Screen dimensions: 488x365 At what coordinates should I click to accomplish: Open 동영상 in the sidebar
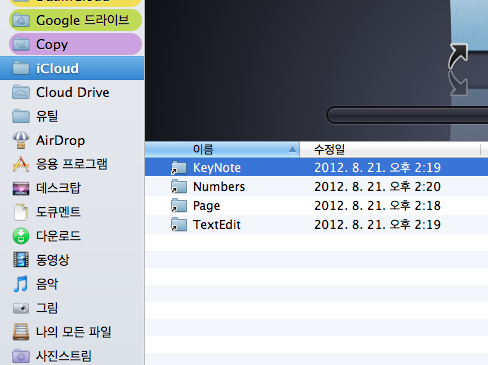click(x=72, y=260)
